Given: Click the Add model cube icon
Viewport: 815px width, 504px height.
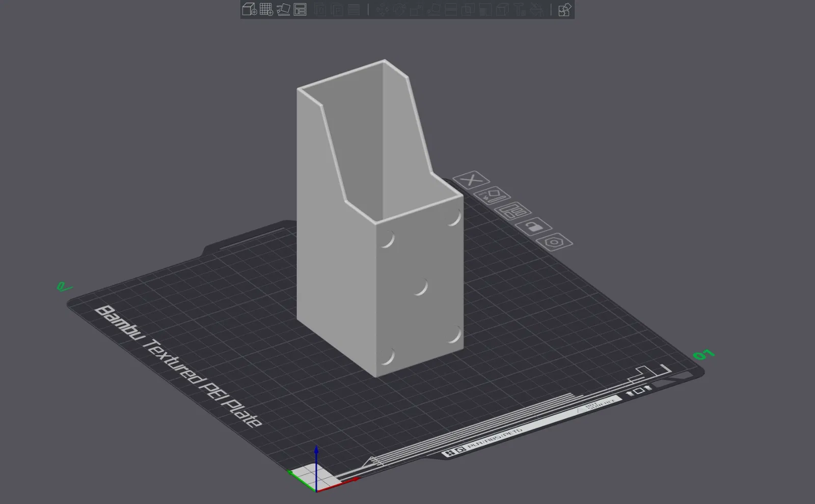Looking at the screenshot, I should click(x=249, y=10).
